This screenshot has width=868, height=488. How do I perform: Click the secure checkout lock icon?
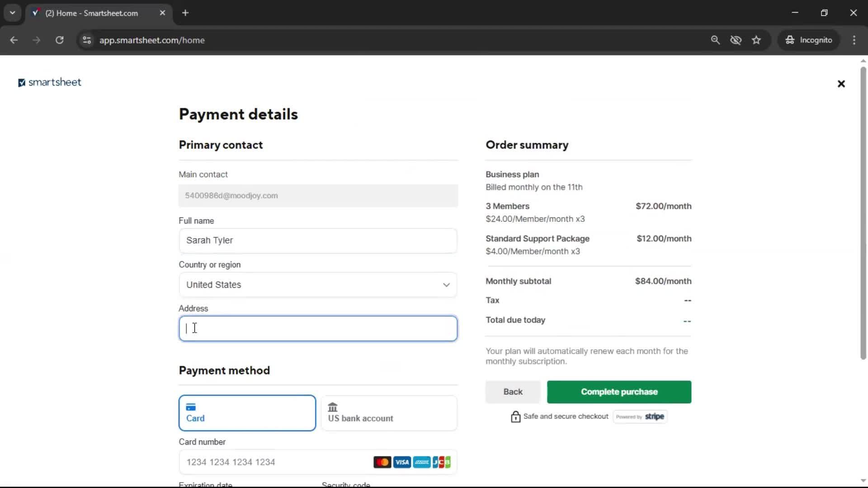click(515, 416)
